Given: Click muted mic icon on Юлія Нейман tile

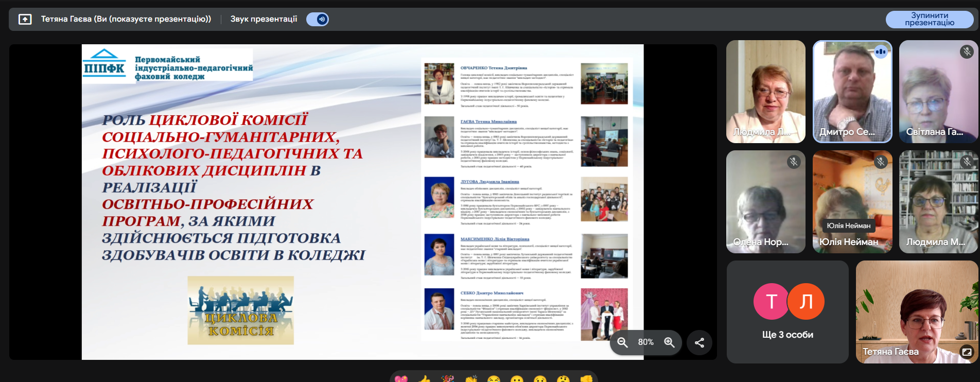Looking at the screenshot, I should coord(881,162).
